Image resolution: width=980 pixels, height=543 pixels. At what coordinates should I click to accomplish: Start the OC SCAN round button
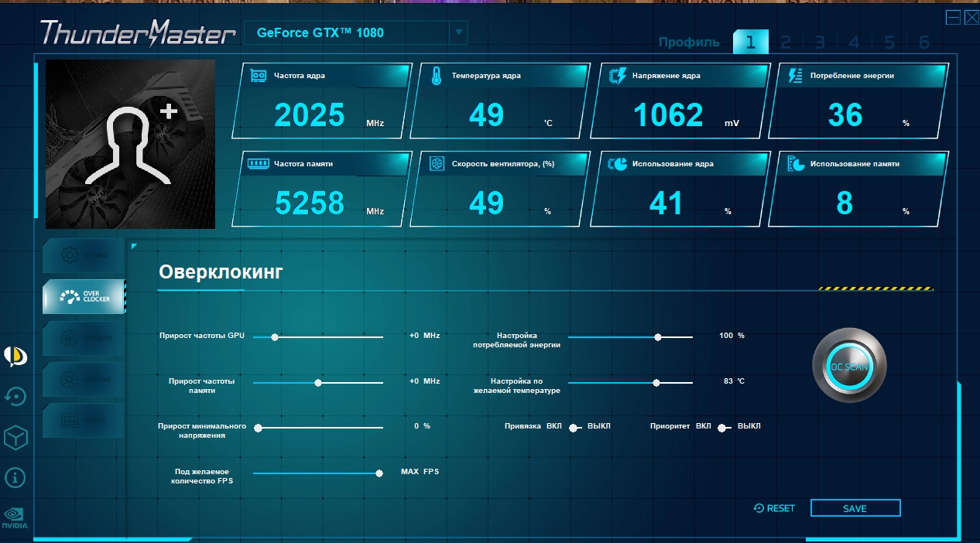[849, 367]
